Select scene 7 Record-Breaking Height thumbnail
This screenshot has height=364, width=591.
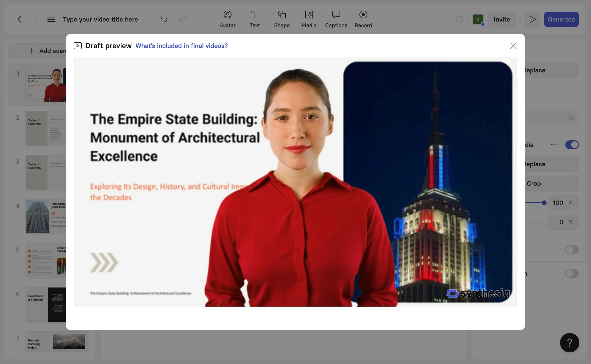[56, 341]
